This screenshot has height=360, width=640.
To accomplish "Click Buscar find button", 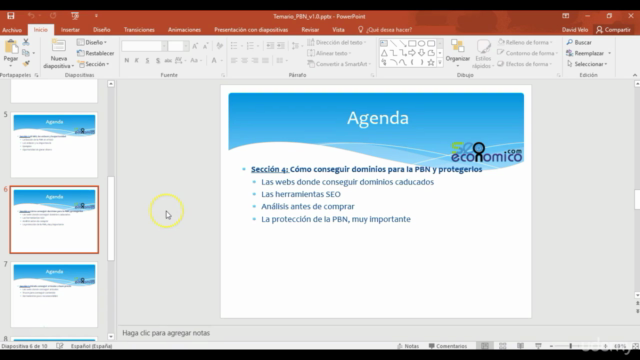I will click(579, 42).
